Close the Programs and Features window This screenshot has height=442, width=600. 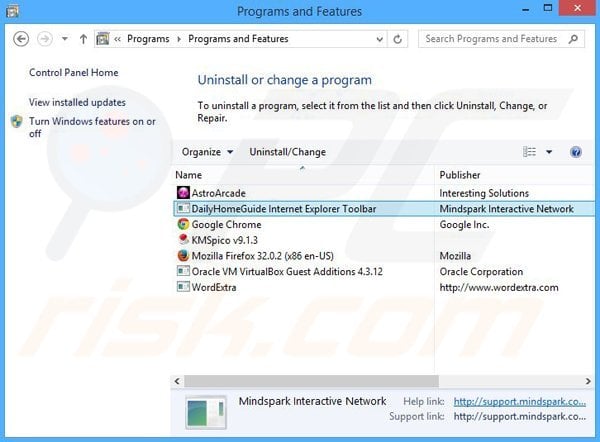click(x=577, y=8)
